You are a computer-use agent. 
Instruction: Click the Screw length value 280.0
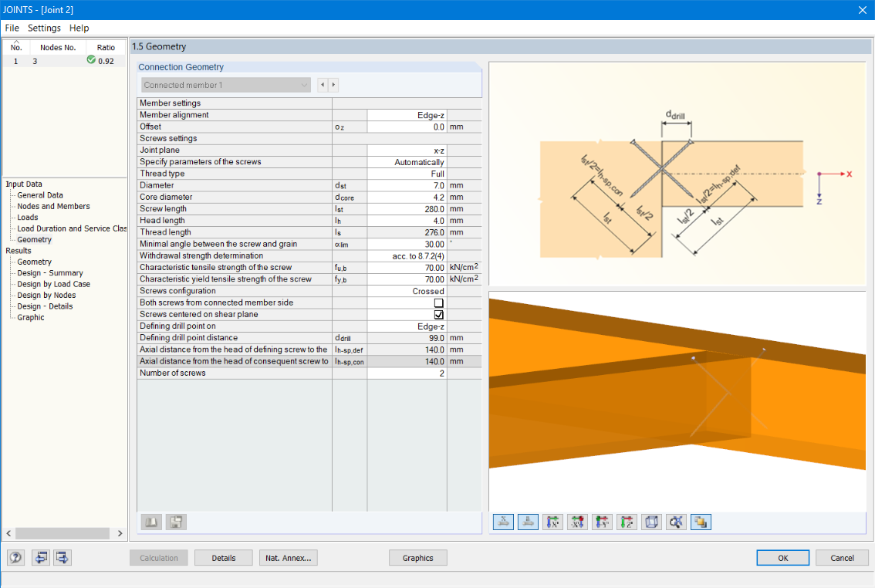(407, 209)
